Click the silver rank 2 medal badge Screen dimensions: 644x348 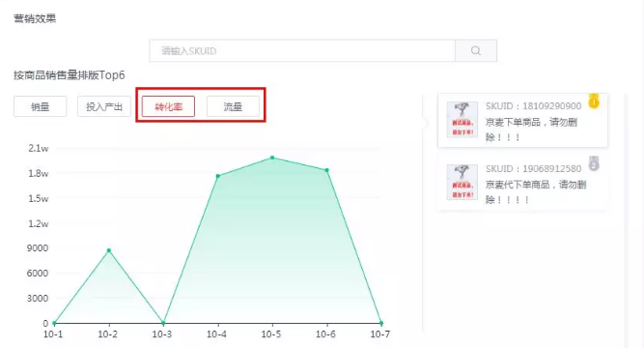click(x=594, y=163)
